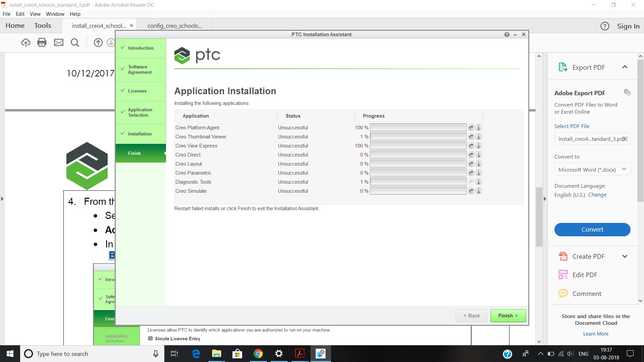Open the View menu
Viewport: 644px width, 362px height.
coord(35,14)
